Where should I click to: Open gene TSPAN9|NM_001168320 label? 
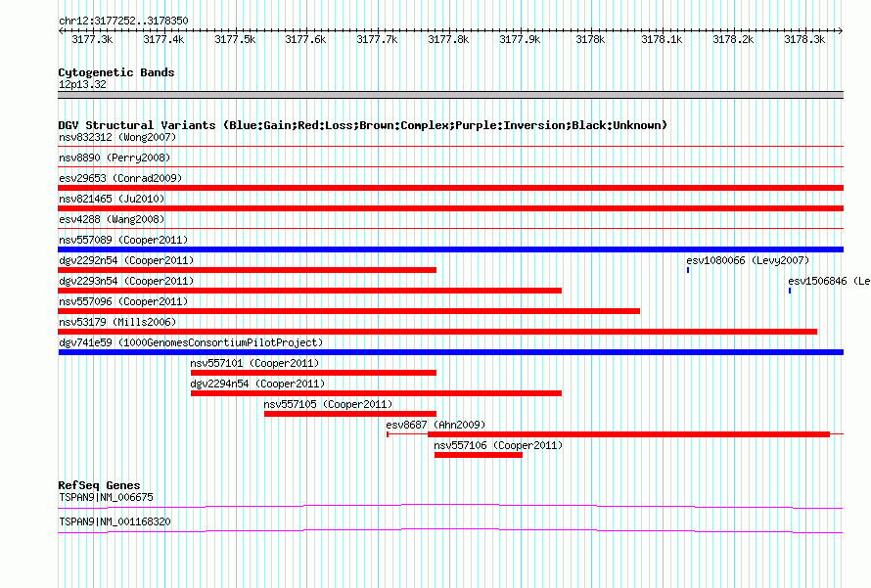(x=115, y=521)
